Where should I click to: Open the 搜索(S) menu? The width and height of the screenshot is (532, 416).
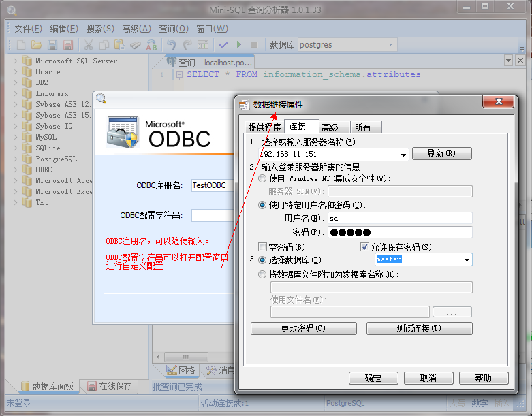[x=100, y=29]
